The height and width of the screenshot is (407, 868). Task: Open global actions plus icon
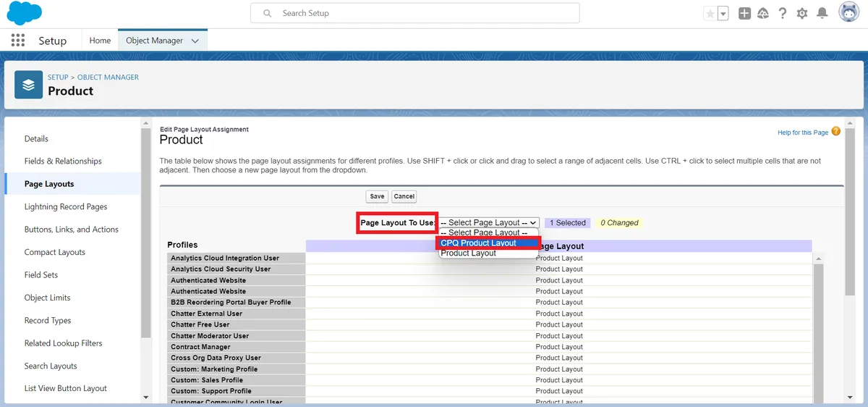click(744, 14)
